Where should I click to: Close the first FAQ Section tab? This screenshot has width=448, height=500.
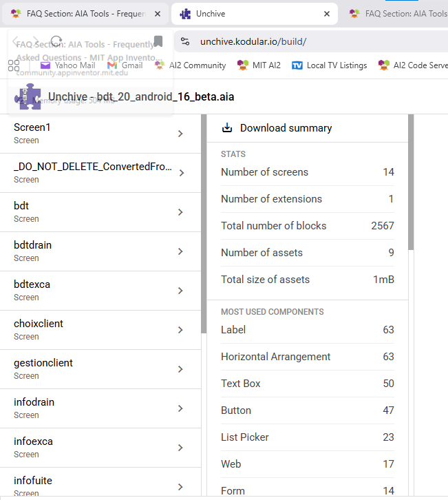point(158,14)
